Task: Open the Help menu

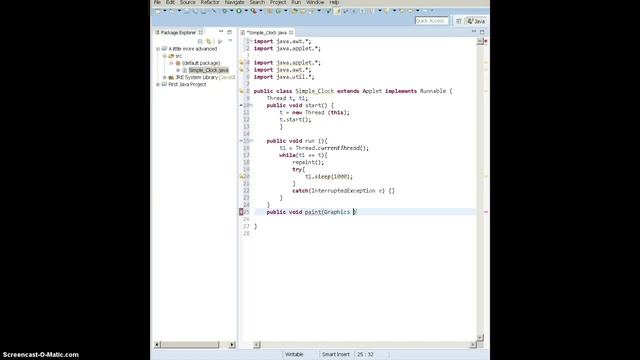Action: click(334, 2)
